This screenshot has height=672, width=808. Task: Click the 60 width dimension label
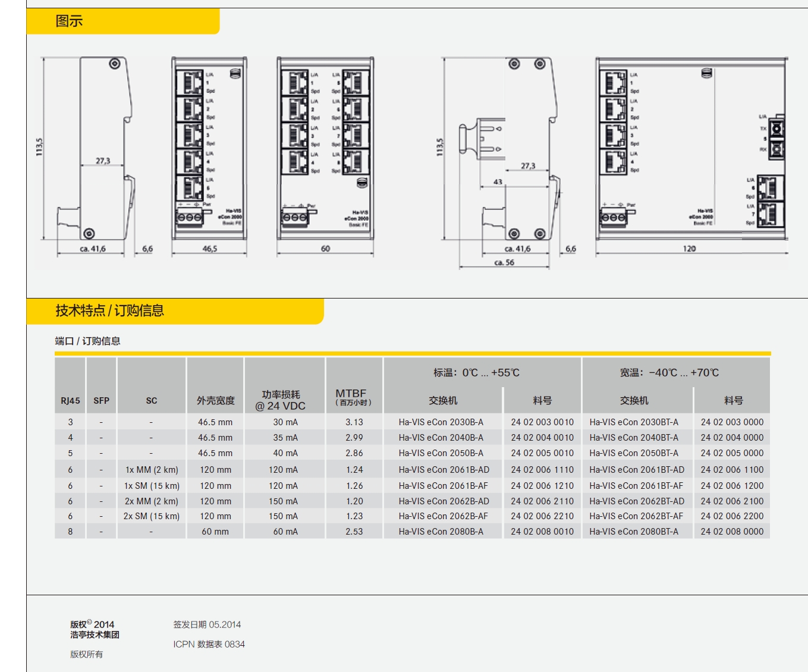(x=325, y=249)
